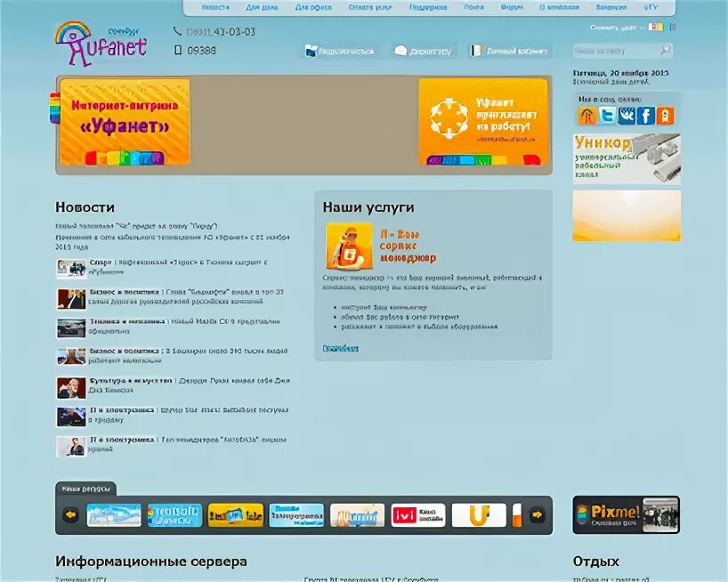The width and height of the screenshot is (728, 582).
Task: Click the Подключиться button
Action: tap(340, 51)
